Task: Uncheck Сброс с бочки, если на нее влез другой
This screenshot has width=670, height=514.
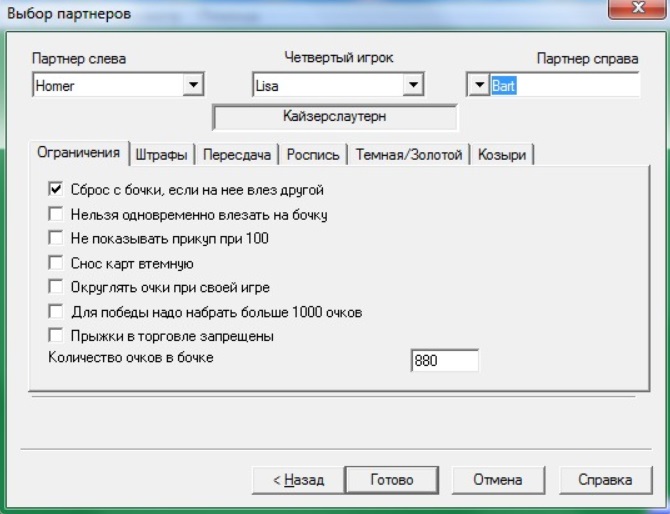Action: 56,189
